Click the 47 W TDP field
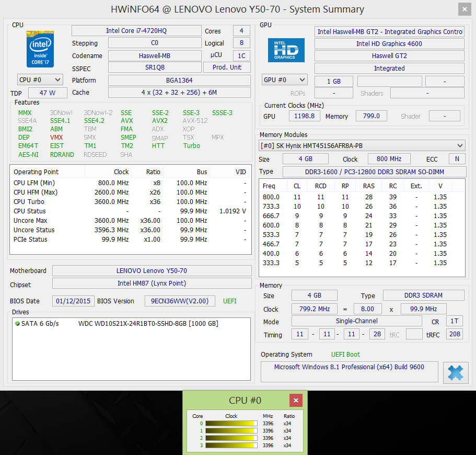This screenshot has height=455, width=476. [48, 93]
